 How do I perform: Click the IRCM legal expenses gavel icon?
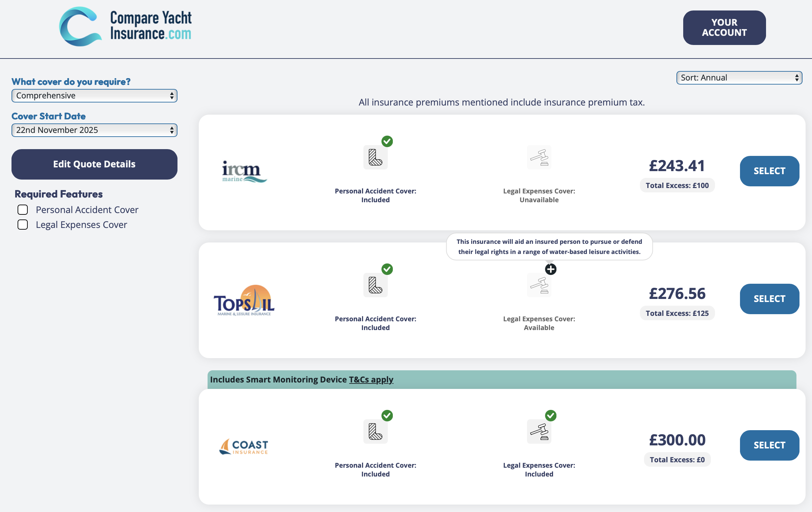[x=539, y=157]
